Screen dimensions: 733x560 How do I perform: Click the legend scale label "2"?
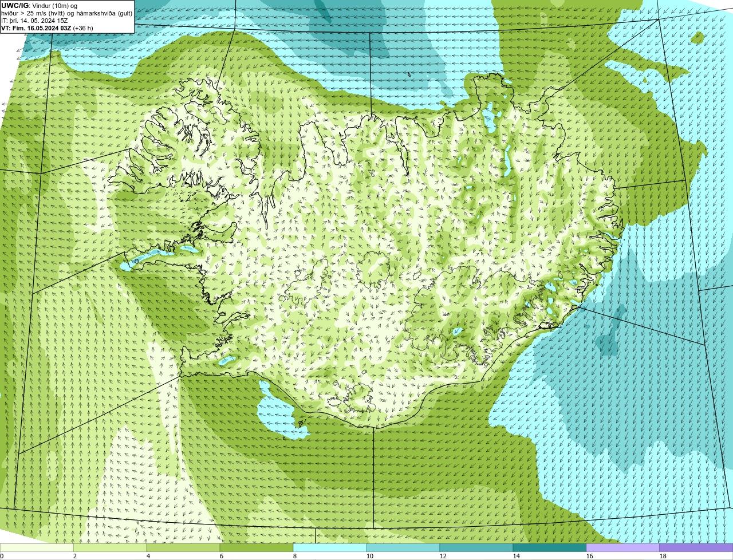pyautogui.click(x=75, y=556)
